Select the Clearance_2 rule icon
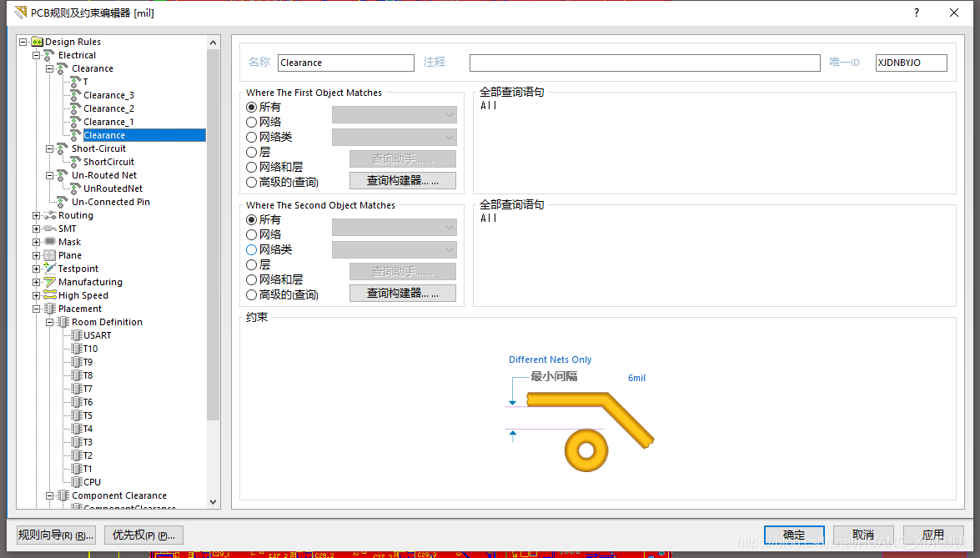 [74, 108]
